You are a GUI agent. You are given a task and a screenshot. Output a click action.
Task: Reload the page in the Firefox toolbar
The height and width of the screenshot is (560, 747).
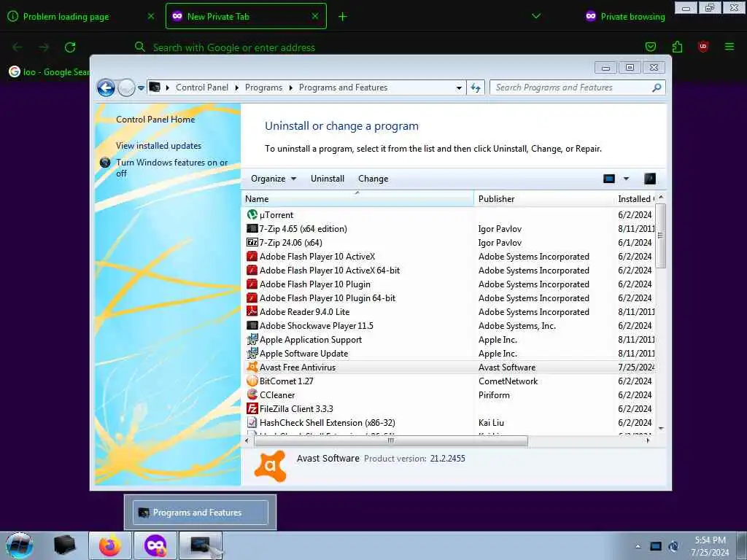[x=70, y=47]
